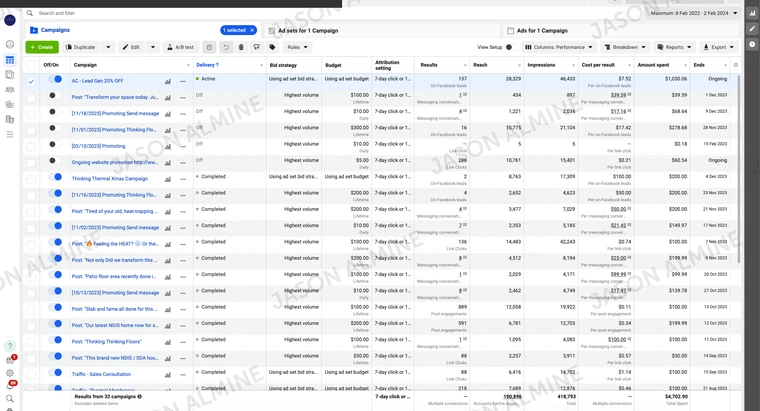Open the All tools hamburger menu in sidebar
The image size is (760, 411).
tap(10, 134)
